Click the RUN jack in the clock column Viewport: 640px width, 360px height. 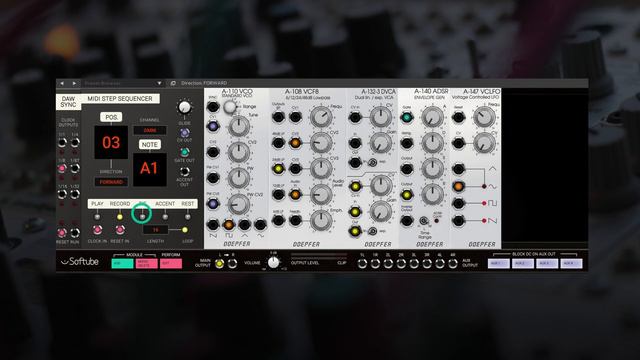[75, 233]
